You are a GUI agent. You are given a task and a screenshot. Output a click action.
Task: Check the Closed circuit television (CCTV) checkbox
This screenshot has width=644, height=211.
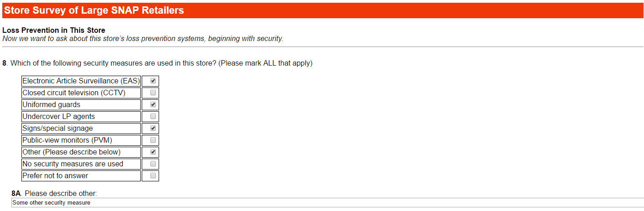click(153, 93)
